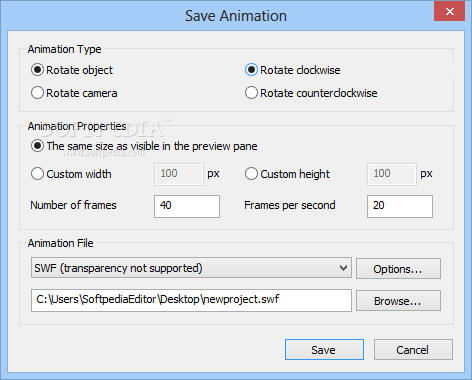
Task: Open format Options dialog
Action: (398, 269)
